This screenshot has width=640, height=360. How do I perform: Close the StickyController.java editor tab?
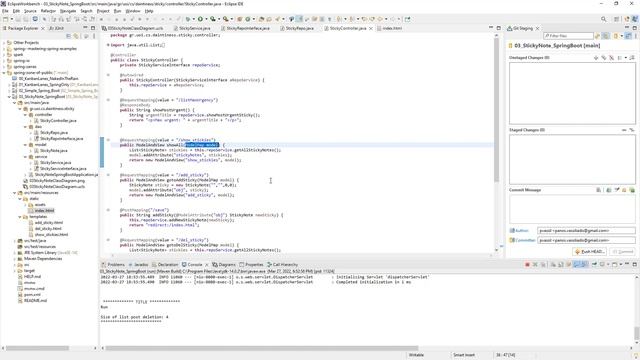click(371, 28)
